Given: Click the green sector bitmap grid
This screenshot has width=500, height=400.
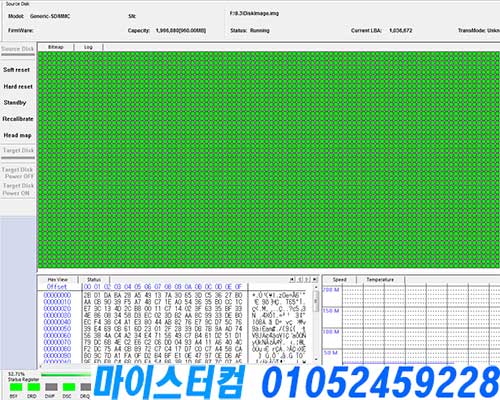Looking at the screenshot, I should [x=269, y=160].
